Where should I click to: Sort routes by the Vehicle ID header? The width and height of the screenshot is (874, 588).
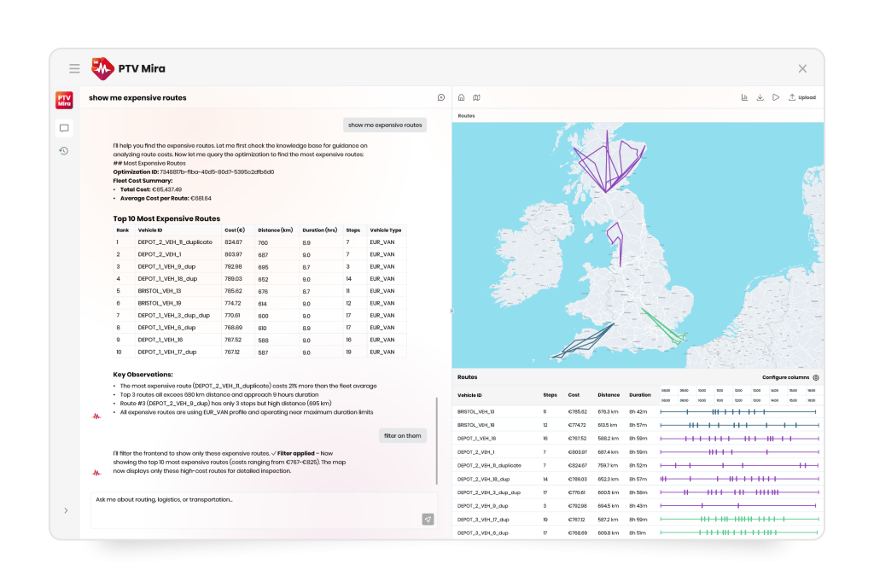(470, 395)
